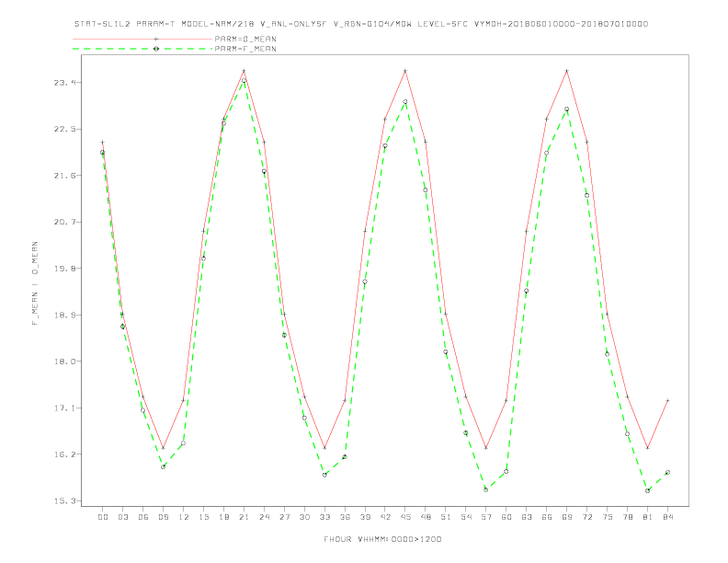This screenshot has height=563, width=728.
Task: Select the y-axis tick label 19.8
Action: pyautogui.click(x=64, y=269)
